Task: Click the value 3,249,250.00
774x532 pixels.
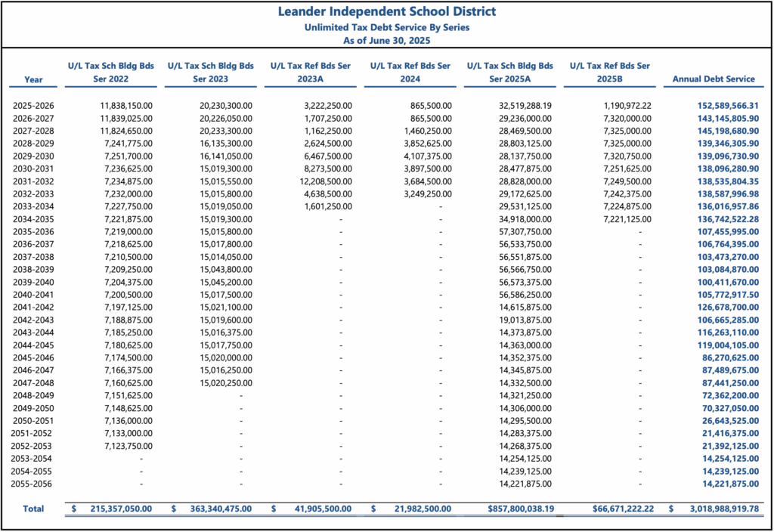Action: point(428,194)
